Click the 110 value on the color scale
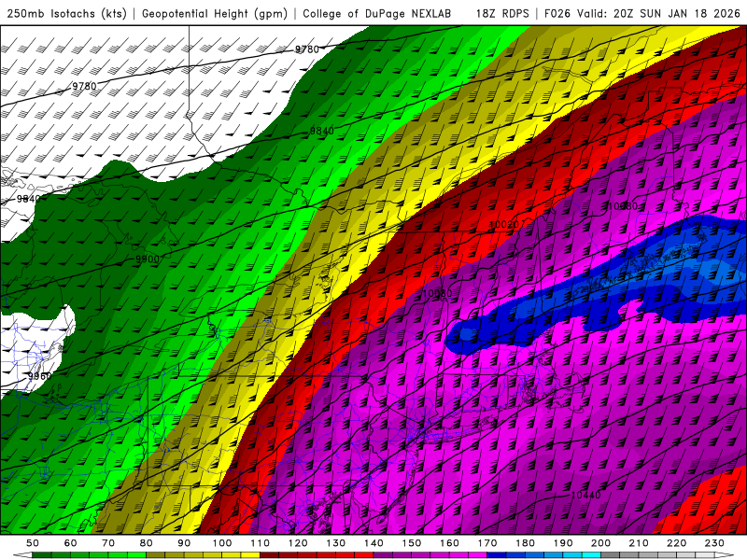This screenshot has width=747, height=560. point(261,543)
